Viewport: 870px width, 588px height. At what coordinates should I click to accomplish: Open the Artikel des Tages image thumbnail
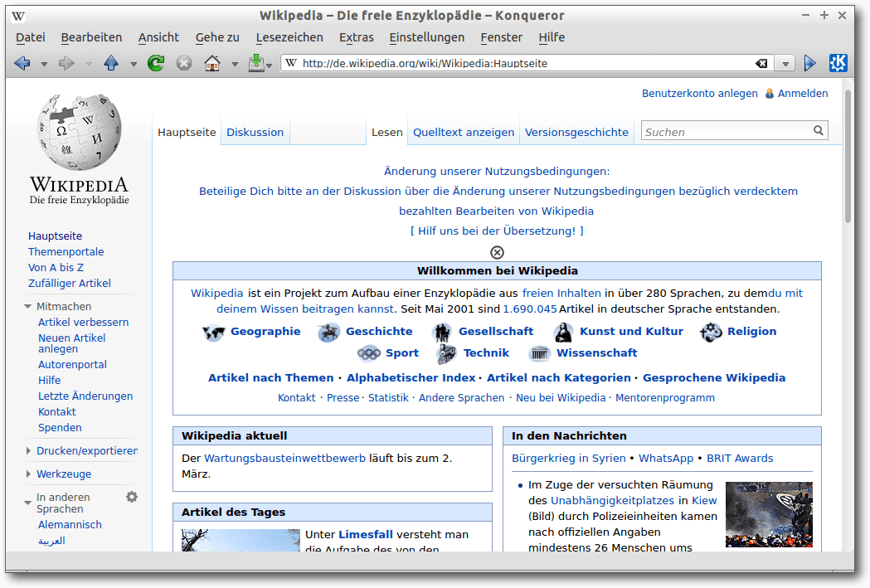coord(241,540)
